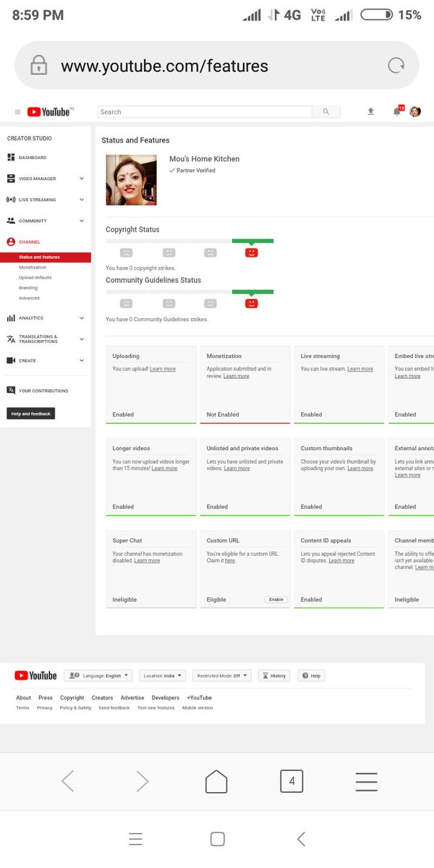This screenshot has height=868, width=434.
Task: Click the footer Help button
Action: tap(311, 676)
